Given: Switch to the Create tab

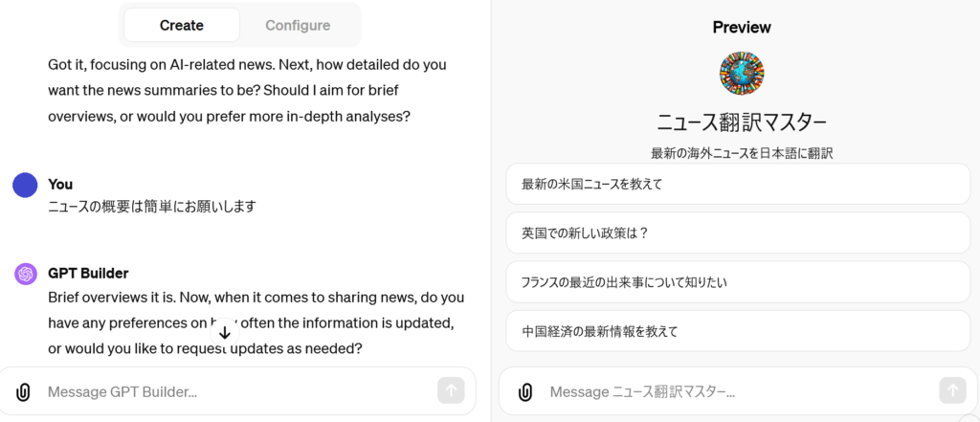Looking at the screenshot, I should 181,25.
